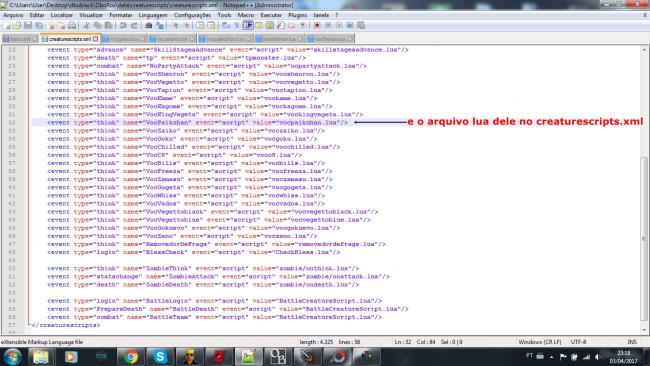Open Skype from the taskbar

pyautogui.click(x=160, y=357)
